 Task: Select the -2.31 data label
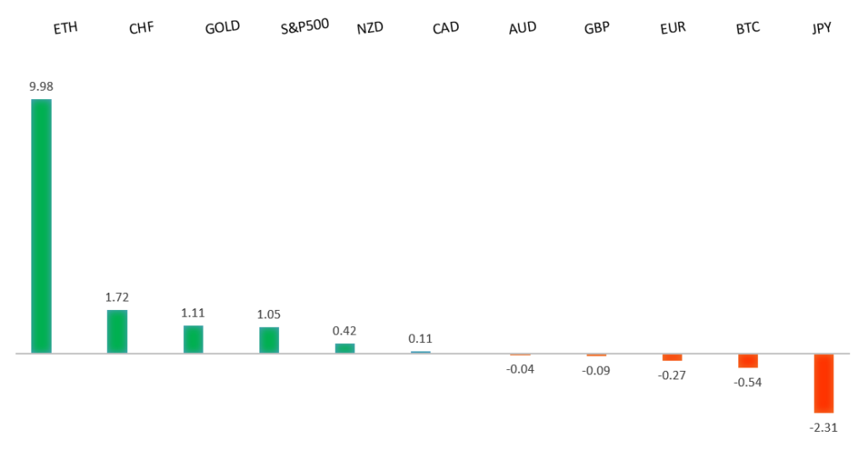[x=824, y=428]
